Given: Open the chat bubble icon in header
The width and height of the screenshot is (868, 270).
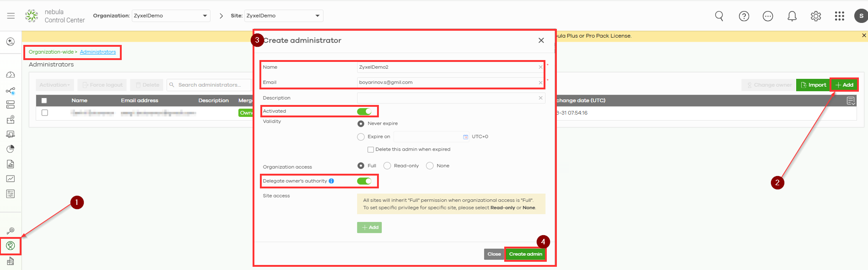Looking at the screenshot, I should pos(768,16).
